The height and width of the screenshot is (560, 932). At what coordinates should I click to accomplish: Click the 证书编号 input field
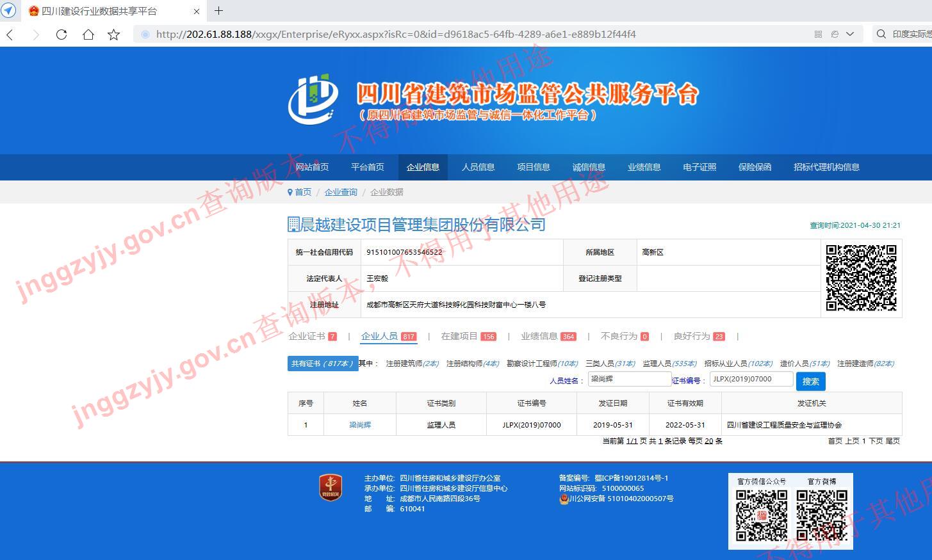point(751,380)
